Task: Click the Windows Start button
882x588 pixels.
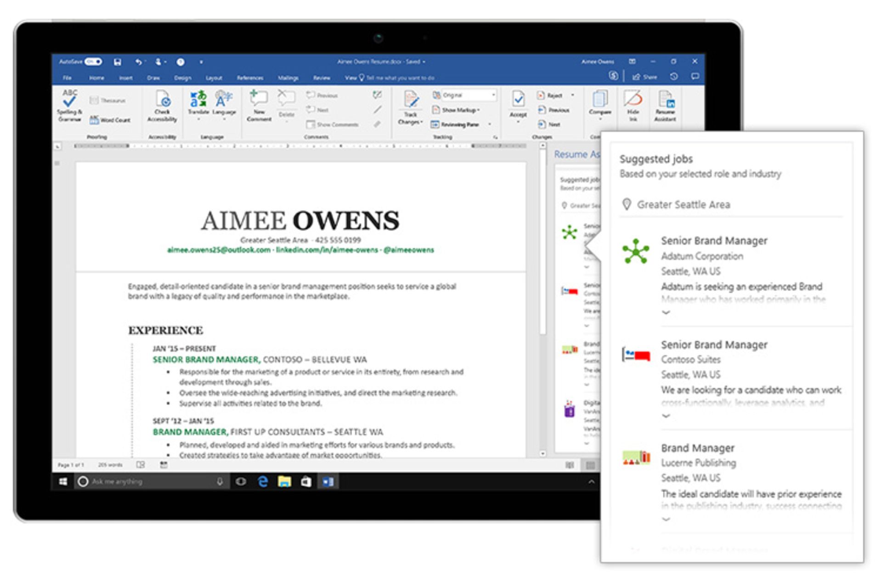Action: click(x=63, y=481)
